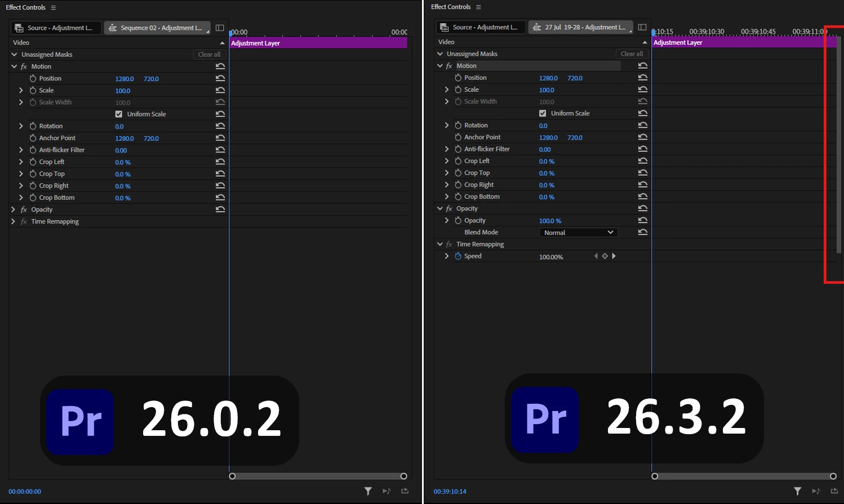Click right handle of the left panel zoom bar
Viewport: 844px width, 504px height.
click(x=403, y=476)
